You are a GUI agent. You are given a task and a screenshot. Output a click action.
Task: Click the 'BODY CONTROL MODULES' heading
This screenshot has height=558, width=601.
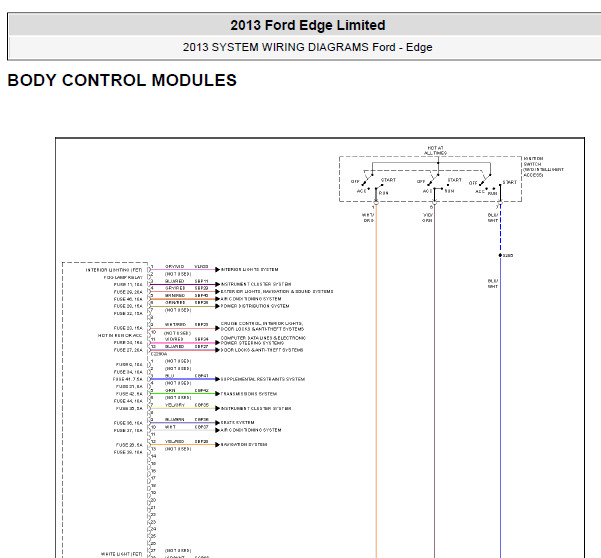[x=122, y=80]
